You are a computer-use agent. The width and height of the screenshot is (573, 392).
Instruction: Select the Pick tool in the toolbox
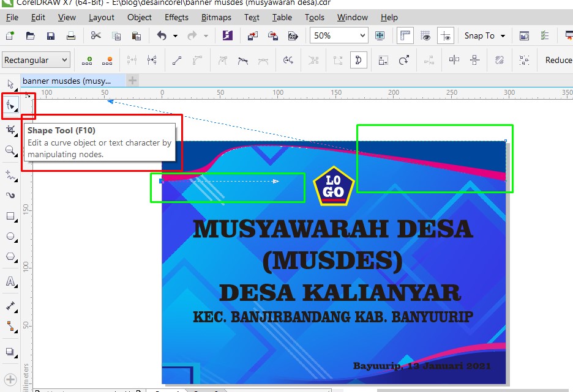coord(9,83)
